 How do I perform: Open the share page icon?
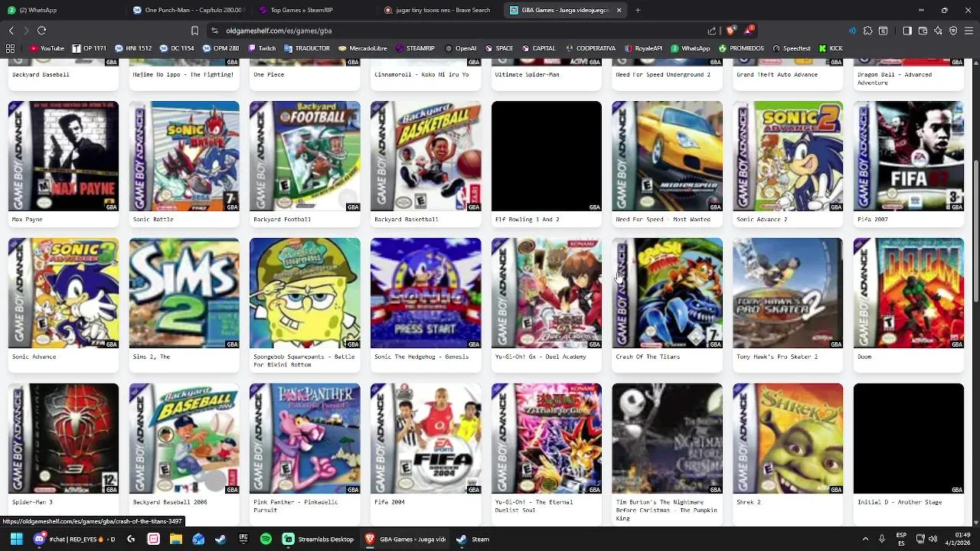pyautogui.click(x=712, y=31)
